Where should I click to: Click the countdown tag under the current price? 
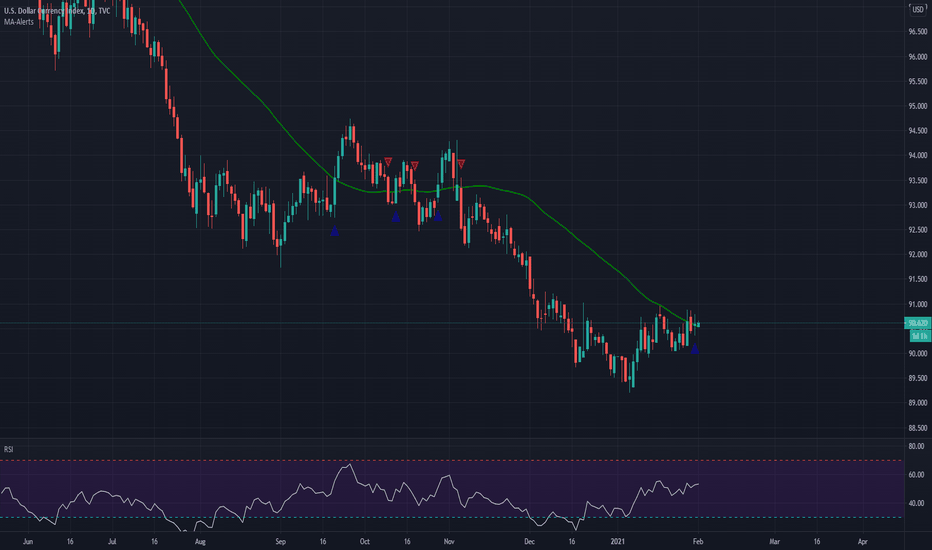[x=920, y=337]
